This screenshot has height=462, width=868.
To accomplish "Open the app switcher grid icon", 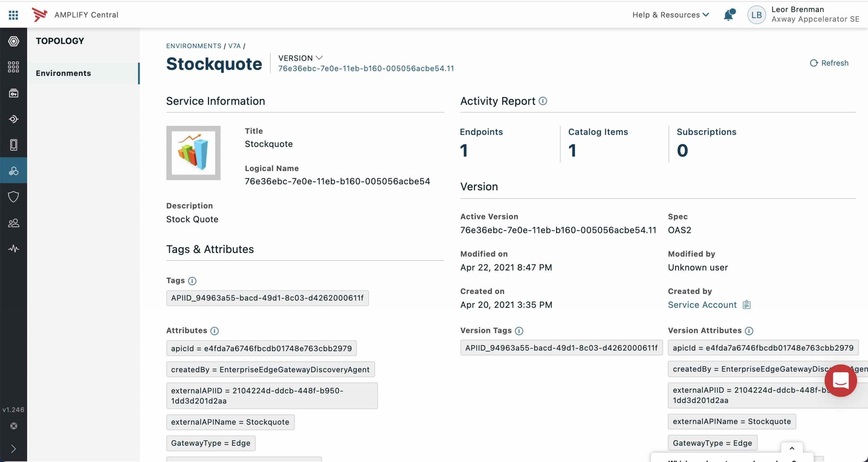I will 13,15.
